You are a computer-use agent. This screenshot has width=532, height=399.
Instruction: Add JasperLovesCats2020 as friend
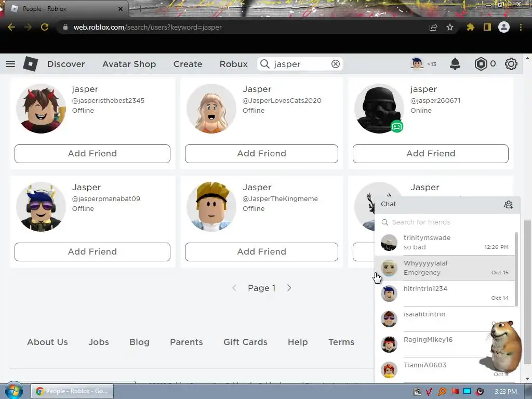pyautogui.click(x=261, y=153)
